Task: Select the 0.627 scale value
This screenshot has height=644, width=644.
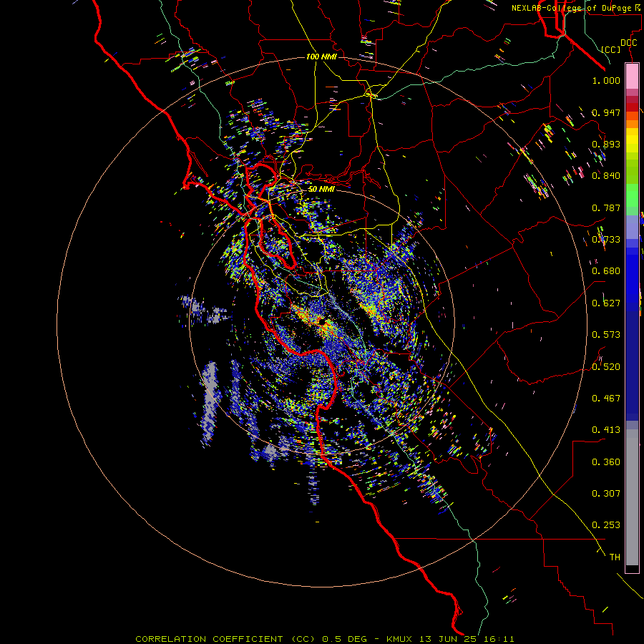Action: [606, 303]
